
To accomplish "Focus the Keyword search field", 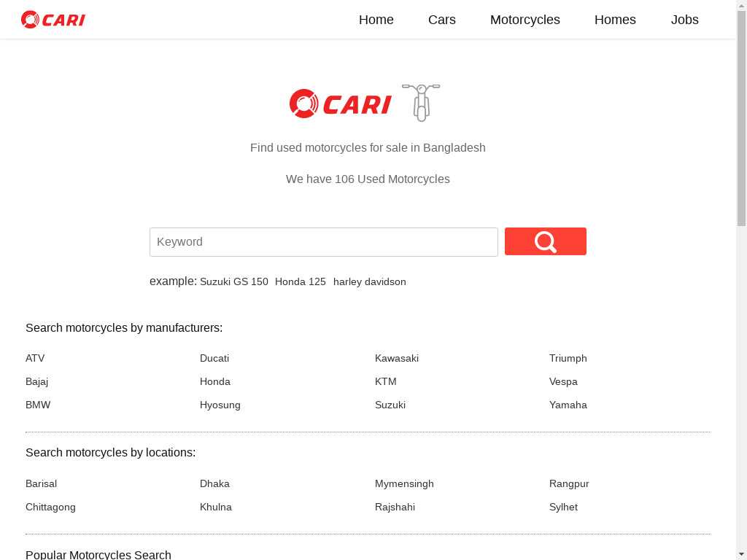I will click(323, 242).
